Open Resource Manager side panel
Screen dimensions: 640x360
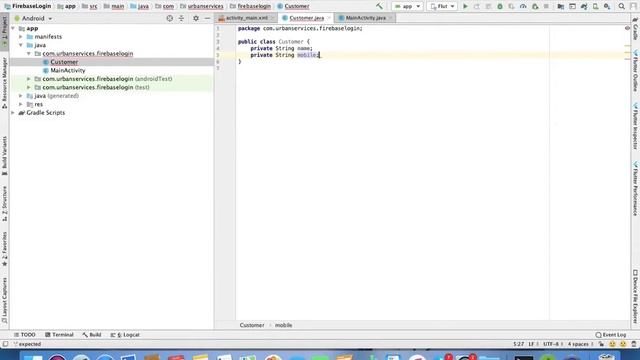click(x=4, y=83)
